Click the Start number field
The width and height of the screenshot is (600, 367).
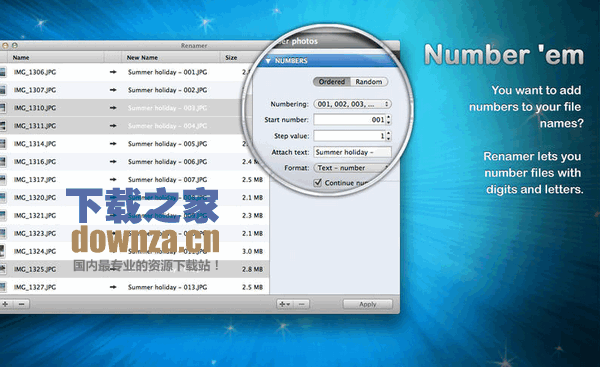pyautogui.click(x=349, y=120)
